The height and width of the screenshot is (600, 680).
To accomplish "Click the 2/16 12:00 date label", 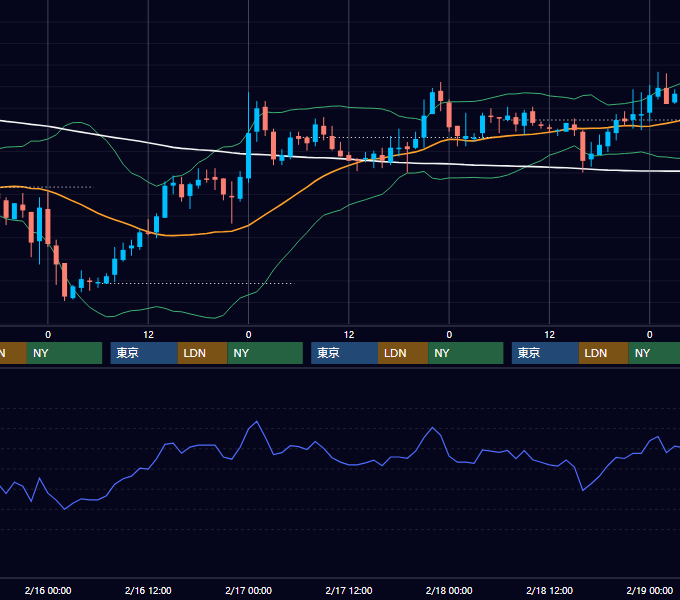I will tap(148, 590).
